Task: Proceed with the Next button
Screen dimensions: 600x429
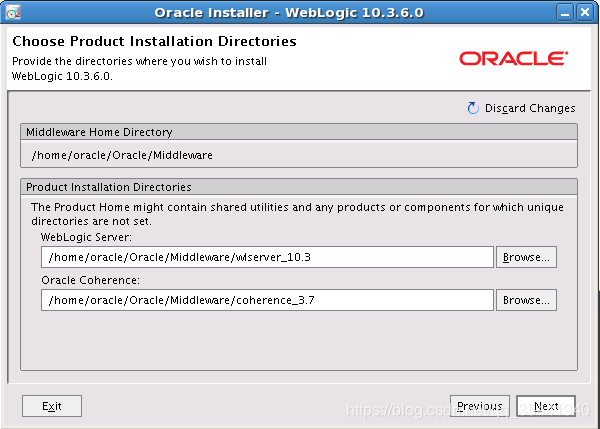Action: [546, 406]
